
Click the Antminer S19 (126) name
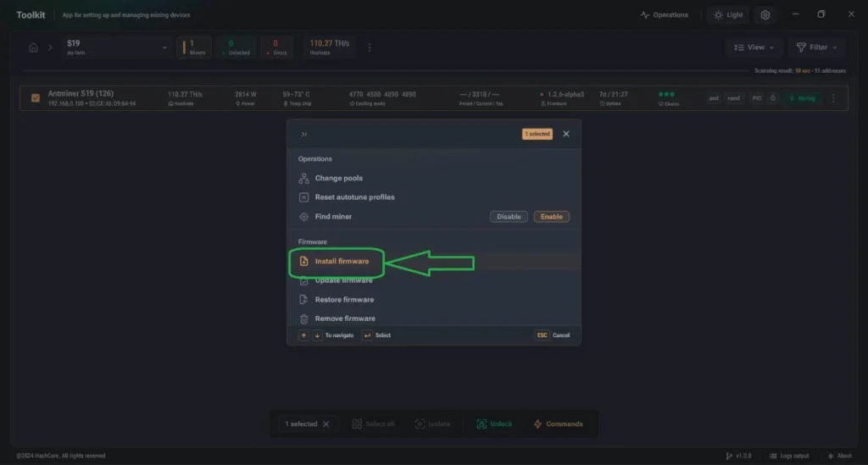(81, 93)
